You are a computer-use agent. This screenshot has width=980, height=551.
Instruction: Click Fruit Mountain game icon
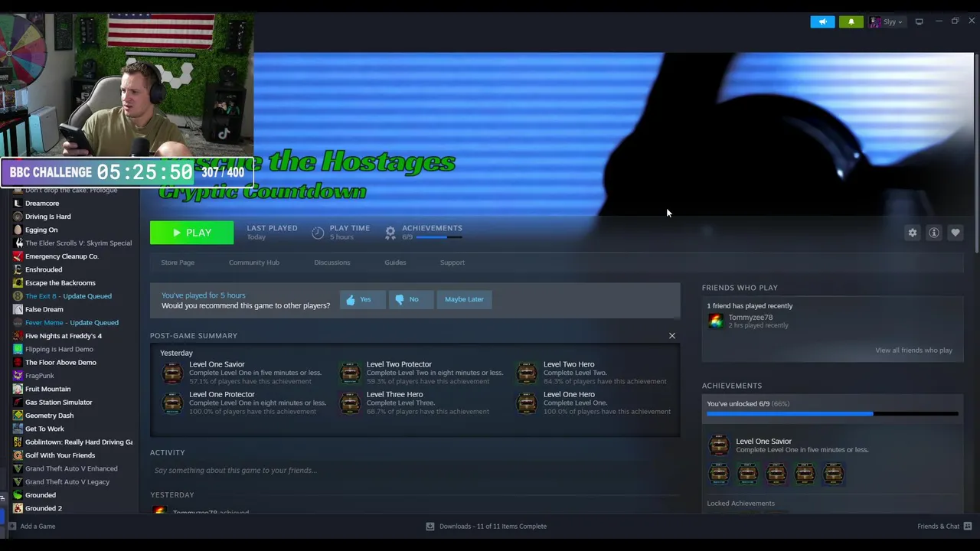pyautogui.click(x=18, y=389)
